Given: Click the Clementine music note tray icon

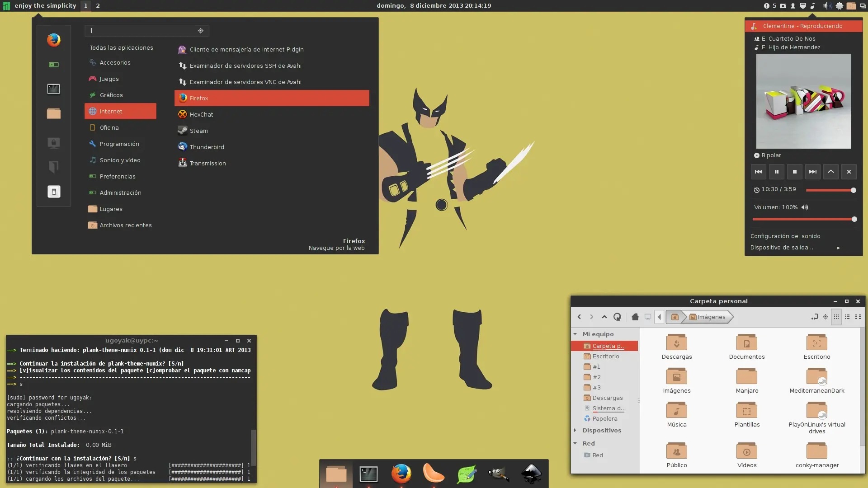Looking at the screenshot, I should point(812,6).
